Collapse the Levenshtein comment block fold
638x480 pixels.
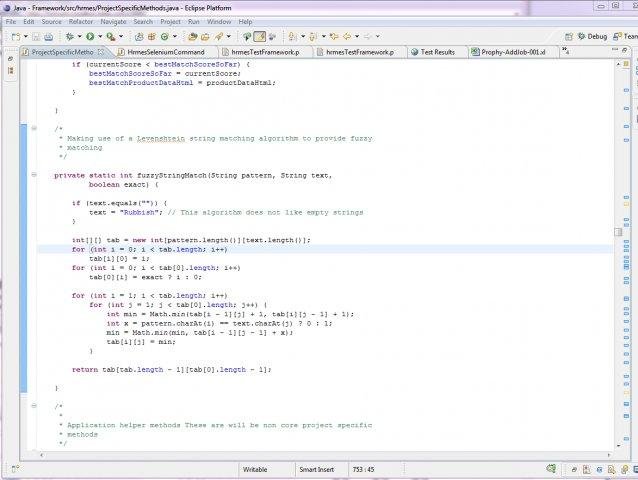click(34, 128)
